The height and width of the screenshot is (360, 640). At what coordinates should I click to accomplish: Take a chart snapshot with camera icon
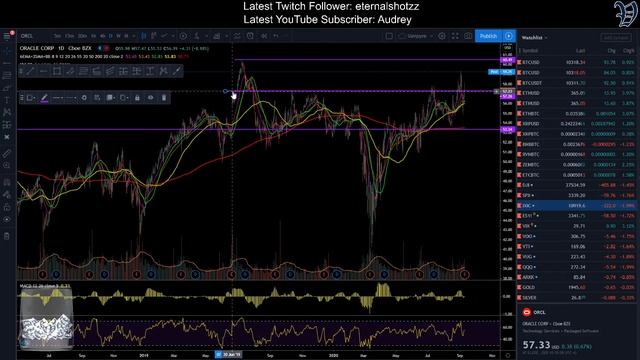tap(468, 36)
